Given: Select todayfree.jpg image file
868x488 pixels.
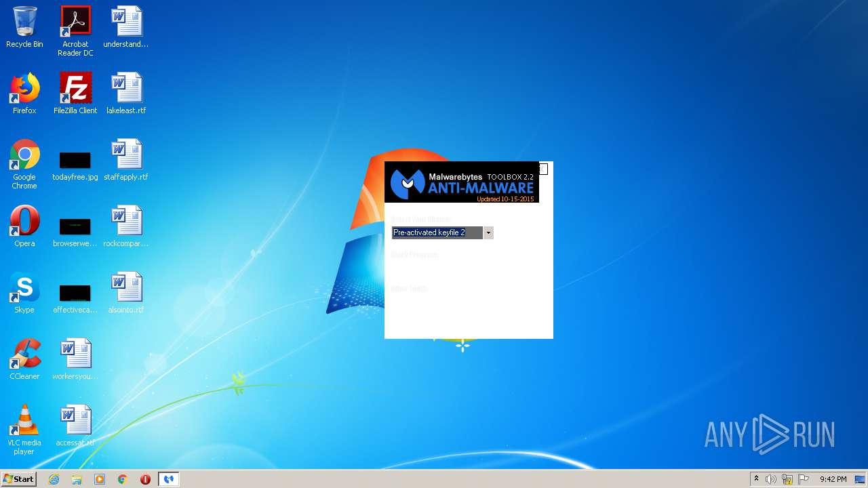Looking at the screenshot, I should [75, 165].
